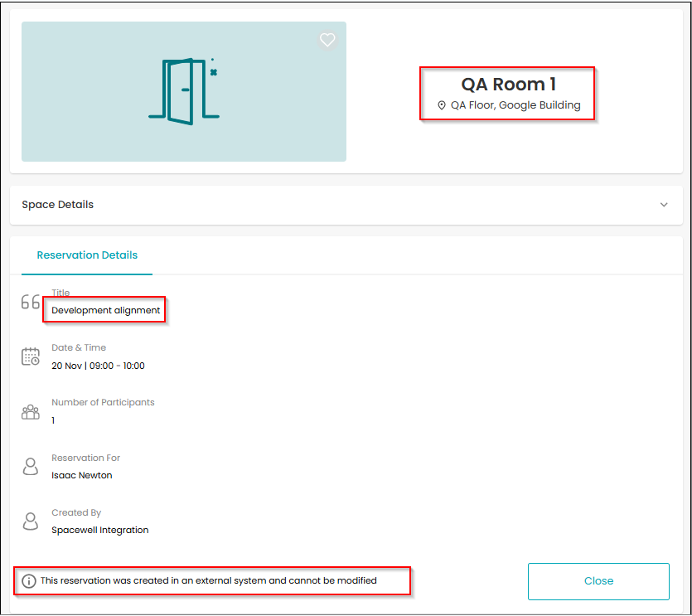This screenshot has width=692, height=616.
Task: Click the location pin icon
Action: point(442,105)
